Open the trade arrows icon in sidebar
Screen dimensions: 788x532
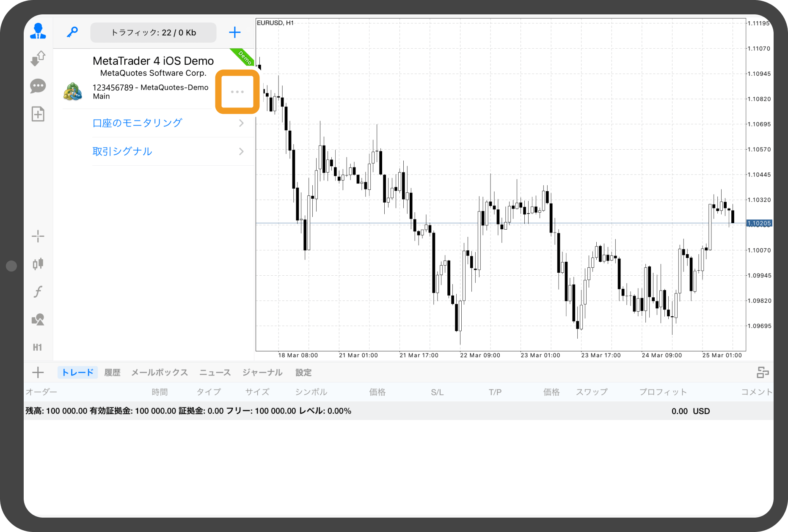pos(38,58)
